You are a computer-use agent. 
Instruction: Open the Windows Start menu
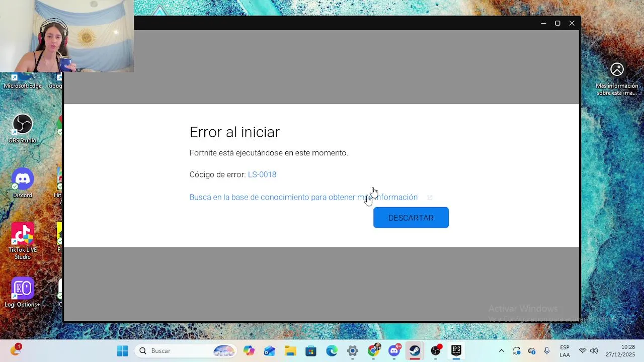coord(122,351)
